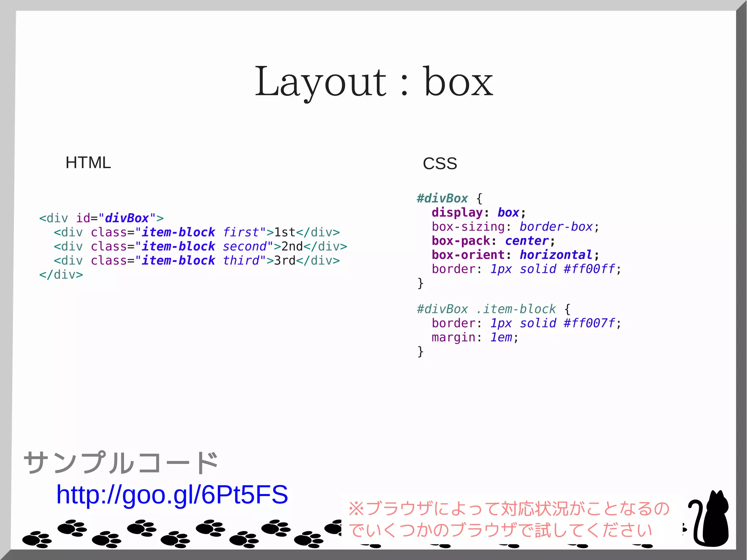
Task: Click the '#divBox .item-block {' selector line
Action: point(494,309)
